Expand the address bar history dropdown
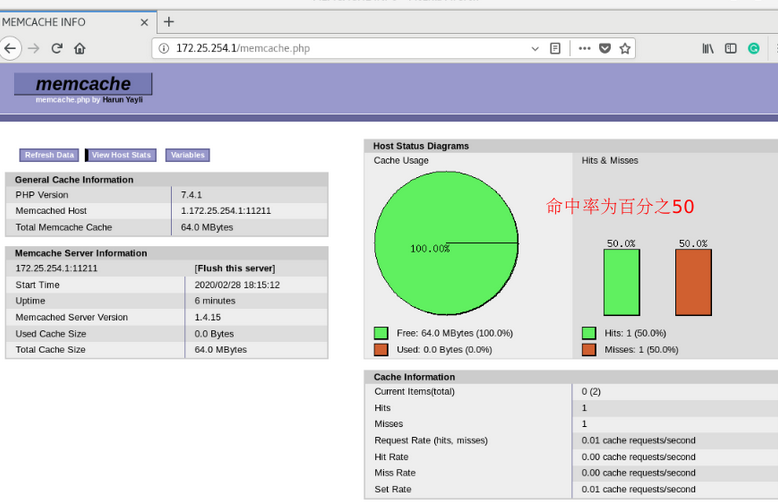778x502 pixels. pos(535,49)
